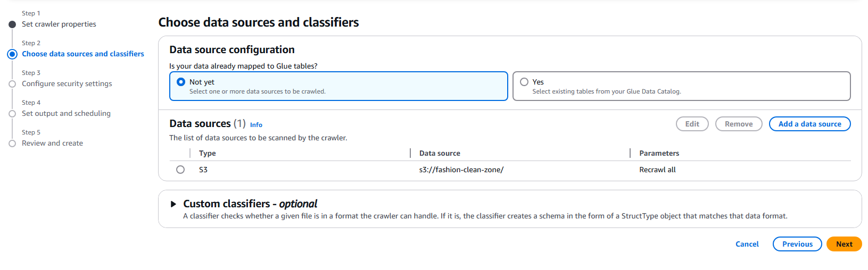This screenshot has height=270, width=868.
Task: Click the Step 2 active circle indicator
Action: click(12, 54)
